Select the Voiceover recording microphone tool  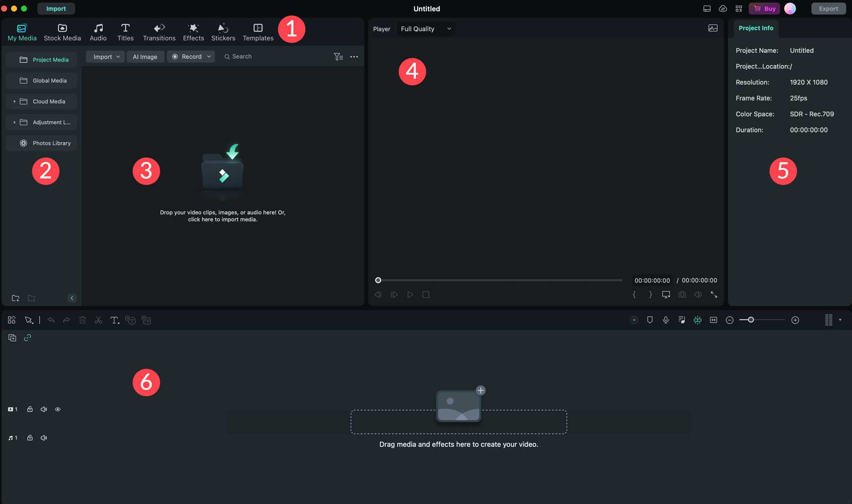click(x=666, y=320)
